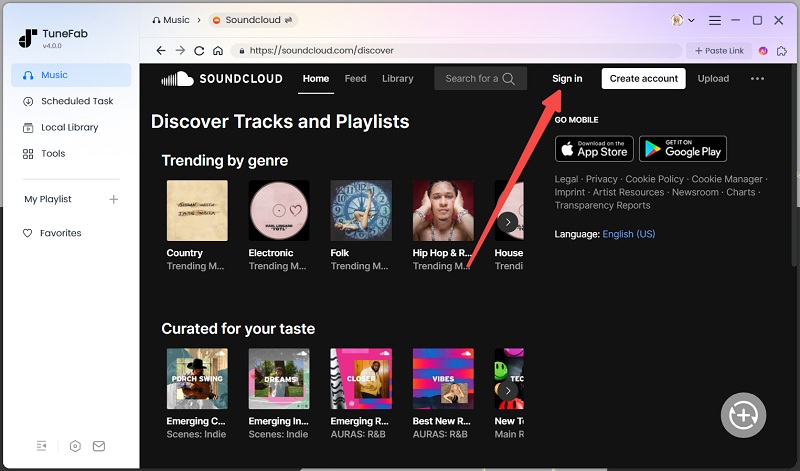This screenshot has height=471, width=800.
Task: Add a new playlist with plus icon
Action: click(x=113, y=199)
